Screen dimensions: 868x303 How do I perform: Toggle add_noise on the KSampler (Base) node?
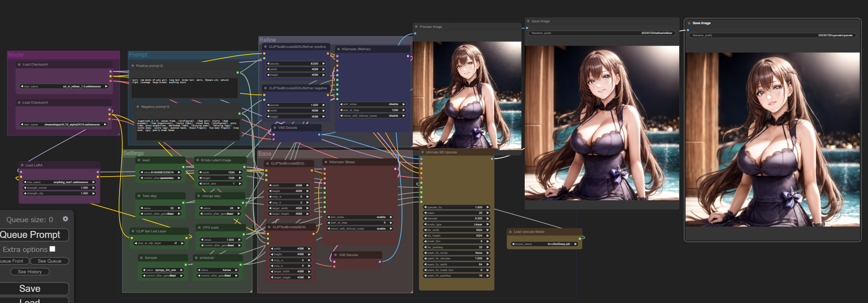[360, 217]
